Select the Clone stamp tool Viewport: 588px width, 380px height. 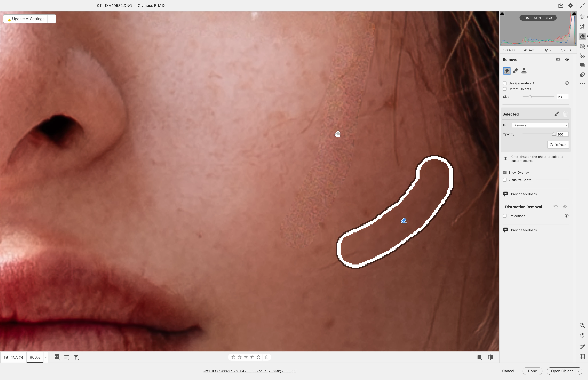[x=524, y=71]
